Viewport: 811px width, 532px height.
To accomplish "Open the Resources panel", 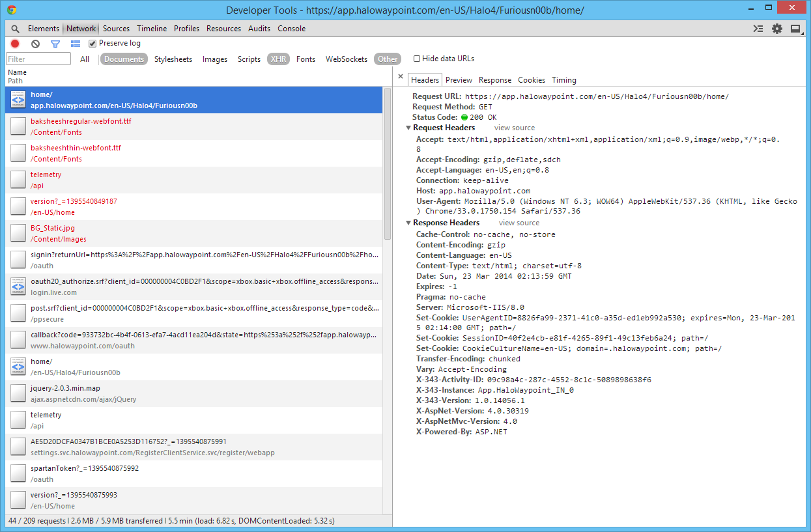I will pos(223,29).
